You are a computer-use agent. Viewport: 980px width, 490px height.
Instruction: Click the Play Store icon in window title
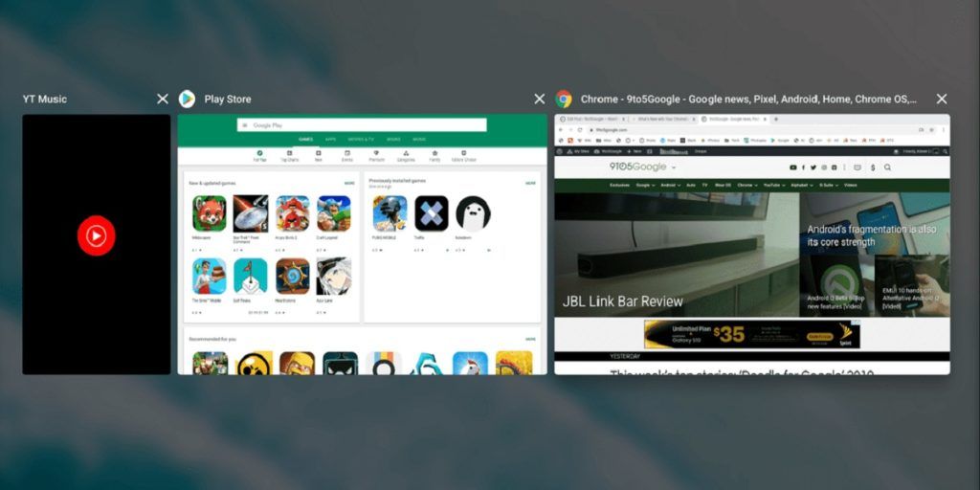tap(187, 99)
